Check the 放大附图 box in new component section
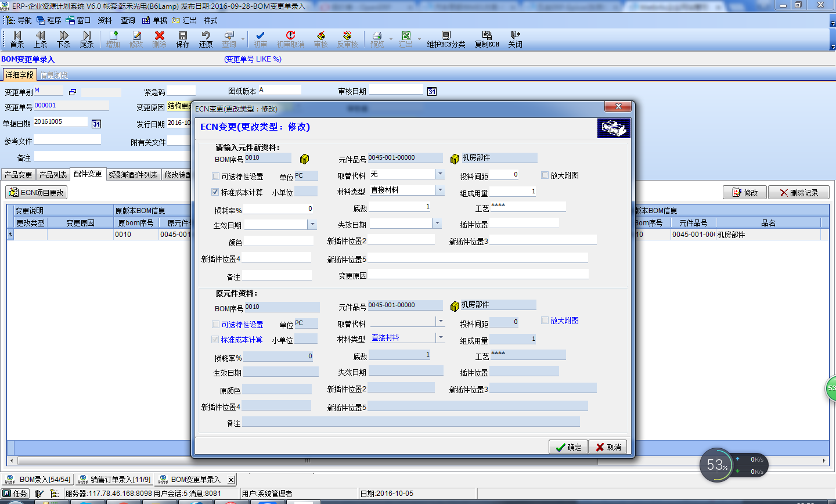The width and height of the screenshot is (836, 504). tap(545, 175)
